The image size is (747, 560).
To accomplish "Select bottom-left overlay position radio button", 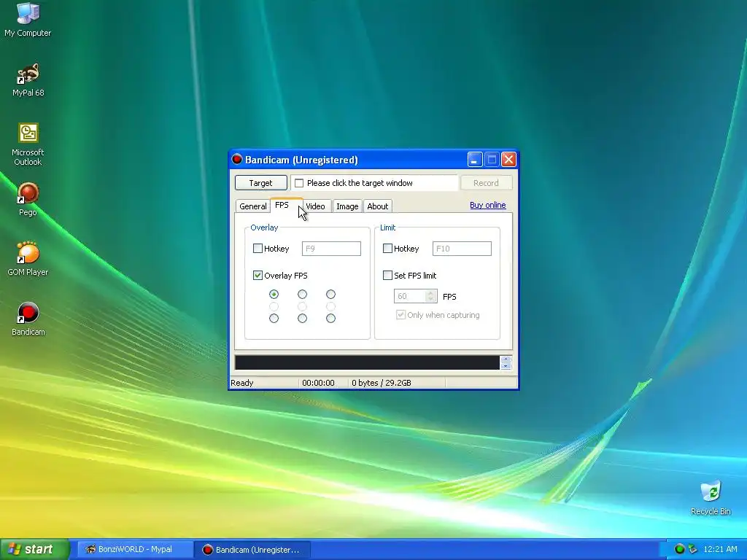I will tap(274, 318).
